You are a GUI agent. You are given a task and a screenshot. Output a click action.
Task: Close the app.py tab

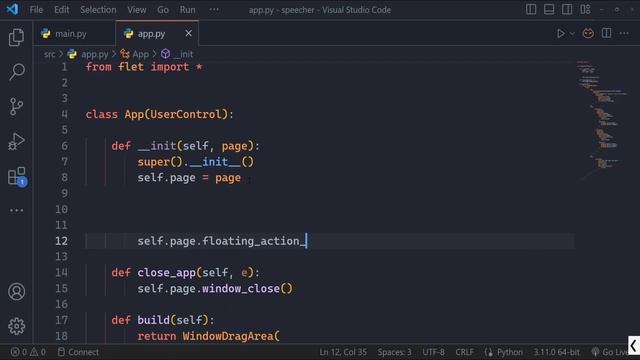pos(188,33)
